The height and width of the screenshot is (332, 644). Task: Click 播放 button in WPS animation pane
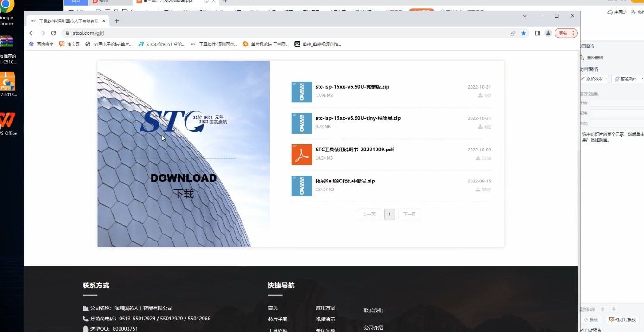(x=592, y=320)
